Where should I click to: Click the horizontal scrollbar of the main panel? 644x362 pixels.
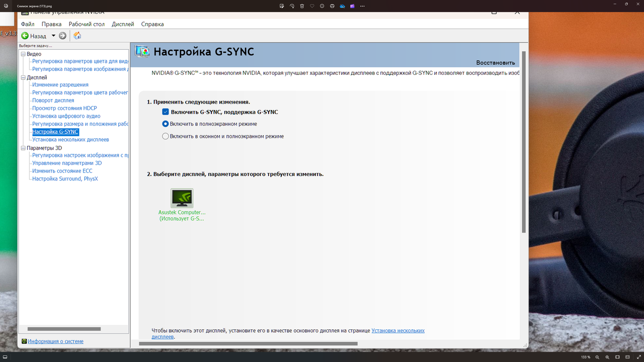coord(248,344)
